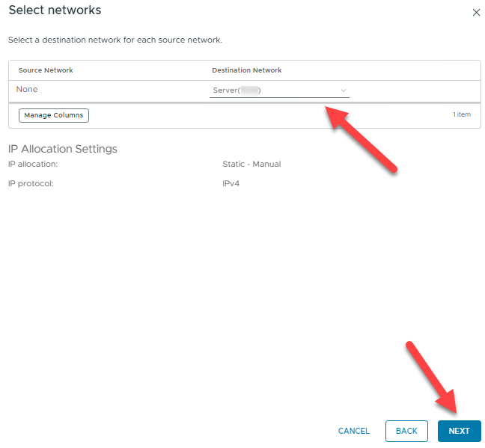Click NEXT to continue the wizard
The image size is (485, 448).
coord(459,431)
